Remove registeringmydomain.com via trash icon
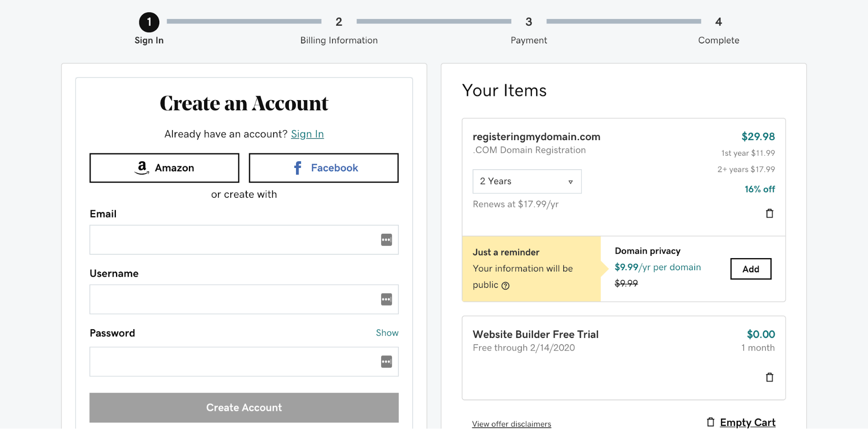The height and width of the screenshot is (429, 868). pos(769,213)
